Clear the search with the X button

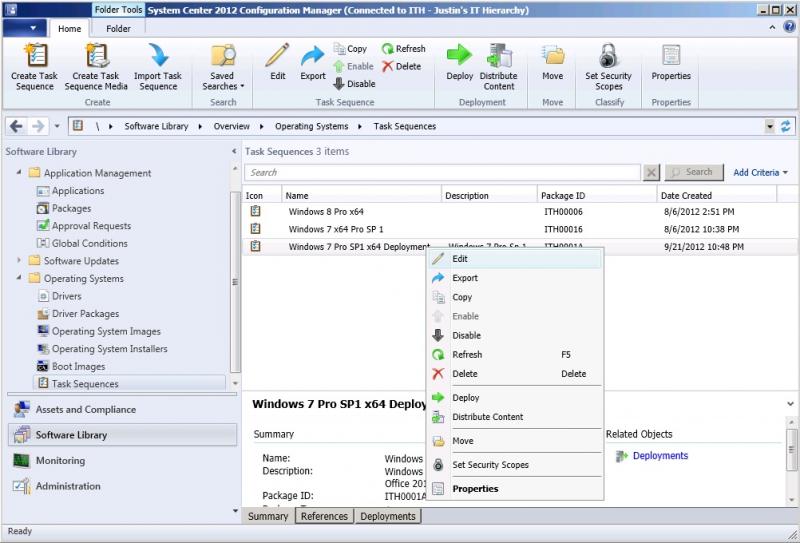click(x=651, y=172)
